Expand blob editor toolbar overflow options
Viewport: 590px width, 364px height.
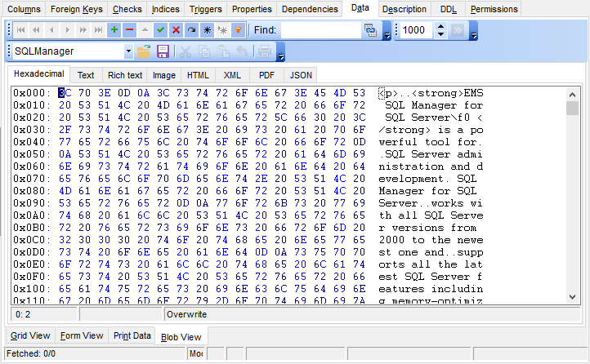[281, 52]
